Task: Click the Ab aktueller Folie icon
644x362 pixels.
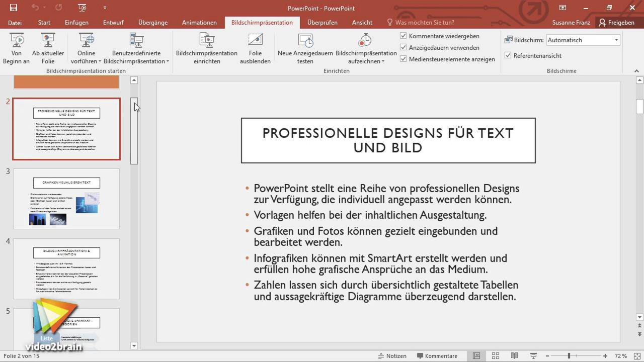Action: 48,41
